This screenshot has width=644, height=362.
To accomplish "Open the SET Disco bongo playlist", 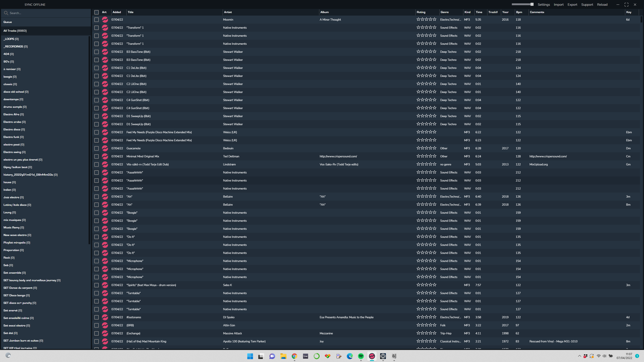I will pos(16,295).
